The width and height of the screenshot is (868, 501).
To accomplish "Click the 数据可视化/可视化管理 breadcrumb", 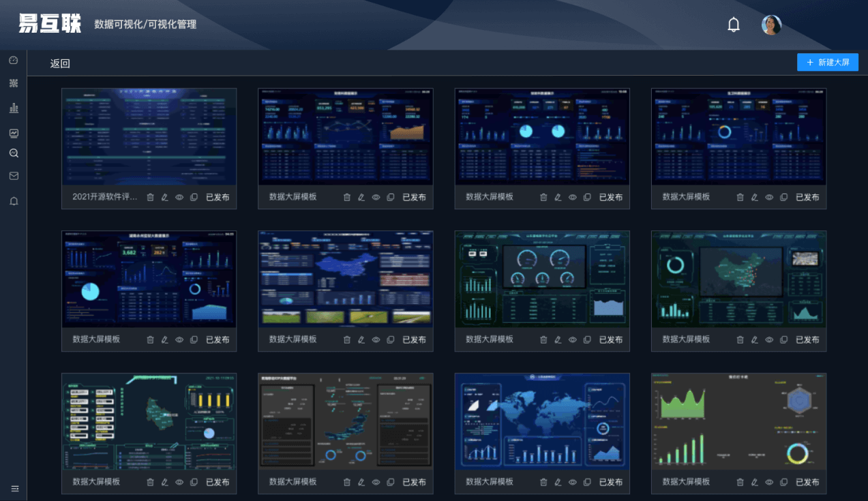I will coord(145,25).
